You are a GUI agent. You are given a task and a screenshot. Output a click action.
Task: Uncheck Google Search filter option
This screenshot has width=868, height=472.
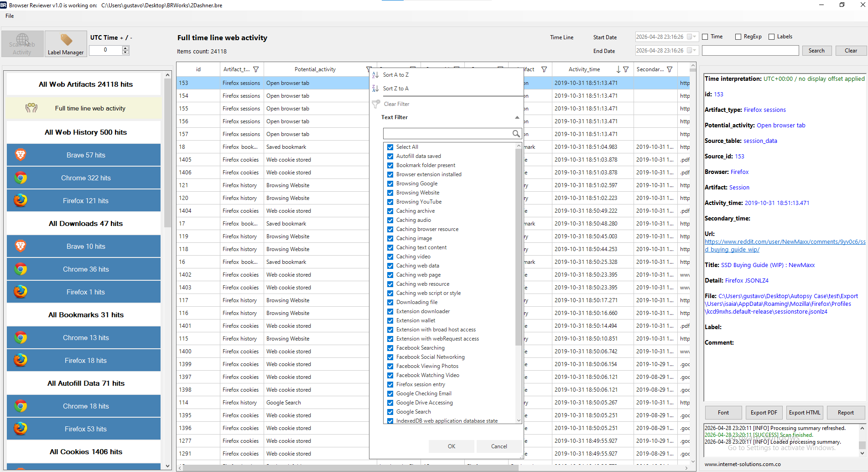tap(390, 412)
